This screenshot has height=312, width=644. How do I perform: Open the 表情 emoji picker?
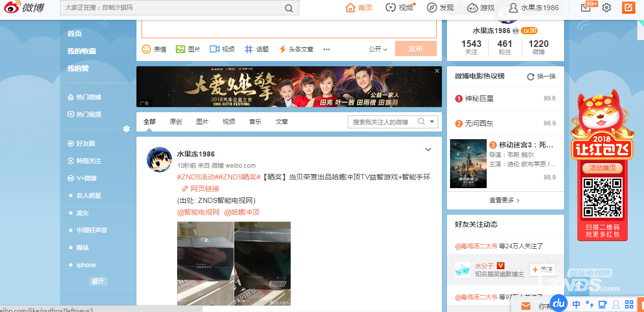154,49
